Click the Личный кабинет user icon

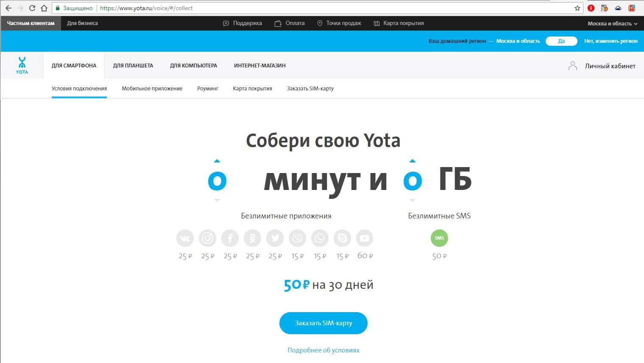point(573,66)
